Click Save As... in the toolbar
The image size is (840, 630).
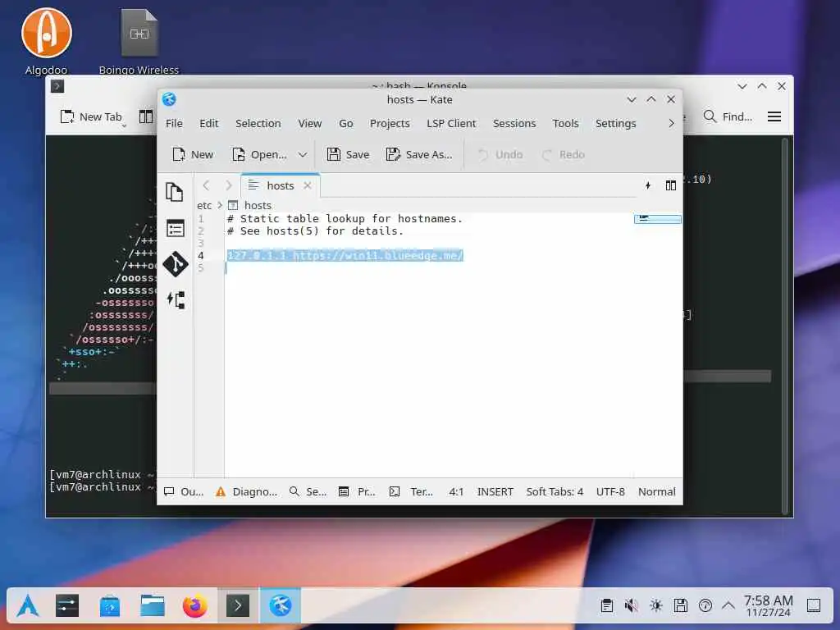point(419,155)
